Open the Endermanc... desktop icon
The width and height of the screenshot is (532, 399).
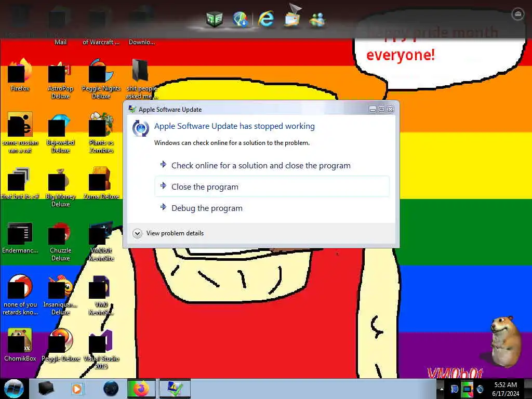coord(20,237)
